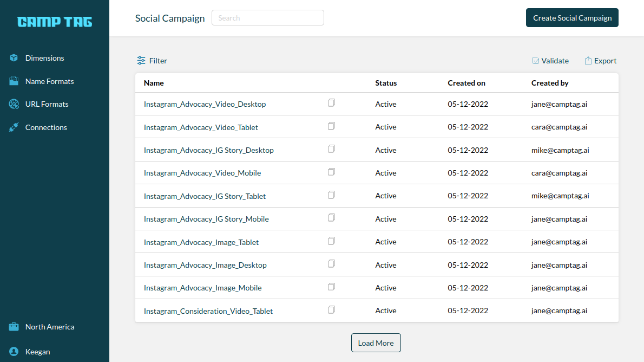The image size is (644, 362).
Task: Click the Social Campaign search field
Action: click(x=268, y=18)
